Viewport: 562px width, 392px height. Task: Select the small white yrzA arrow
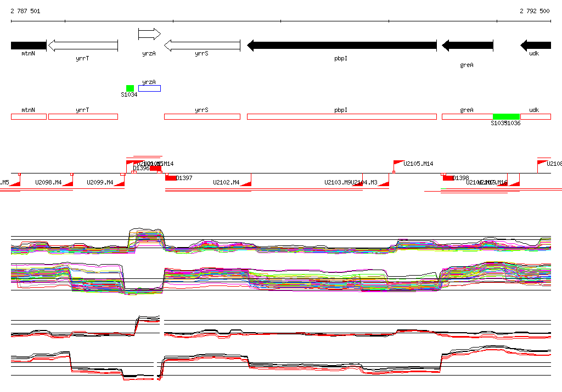(149, 34)
